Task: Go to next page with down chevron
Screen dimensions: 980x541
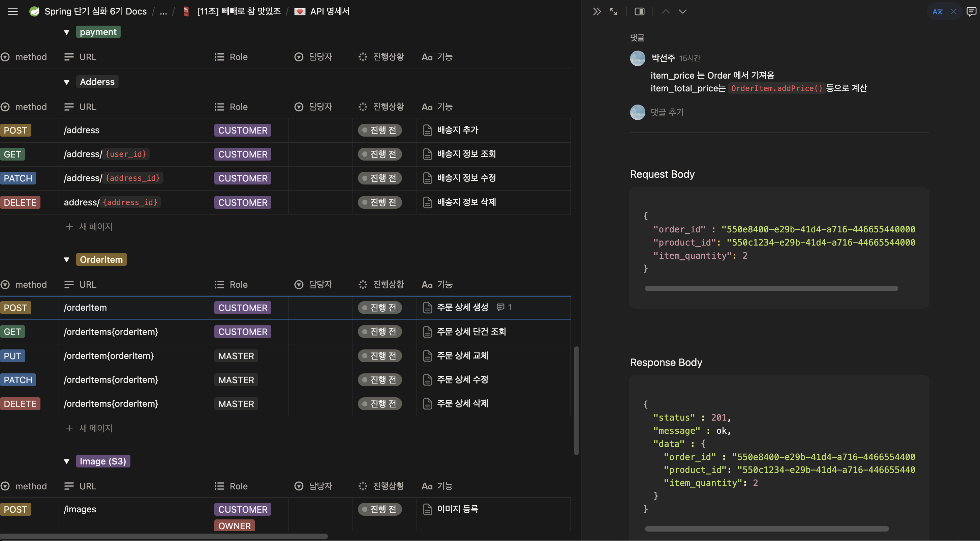Action: click(682, 11)
